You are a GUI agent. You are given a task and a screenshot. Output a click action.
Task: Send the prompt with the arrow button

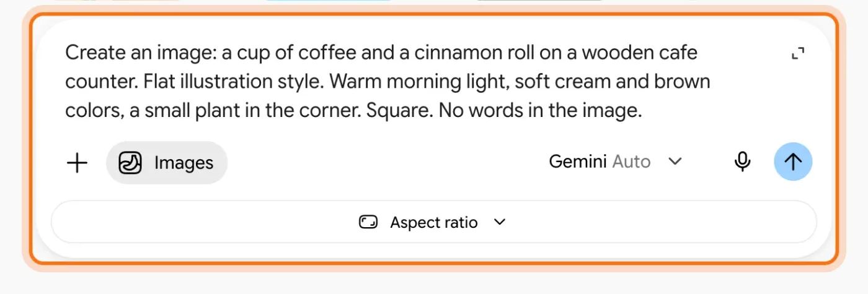(793, 162)
